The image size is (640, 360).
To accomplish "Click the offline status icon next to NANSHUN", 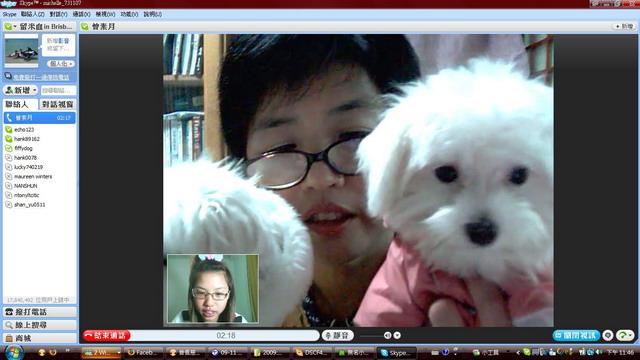I will click(x=9, y=186).
